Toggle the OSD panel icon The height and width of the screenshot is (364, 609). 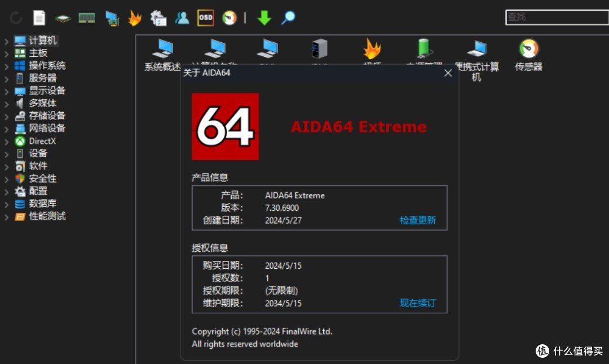click(x=205, y=18)
